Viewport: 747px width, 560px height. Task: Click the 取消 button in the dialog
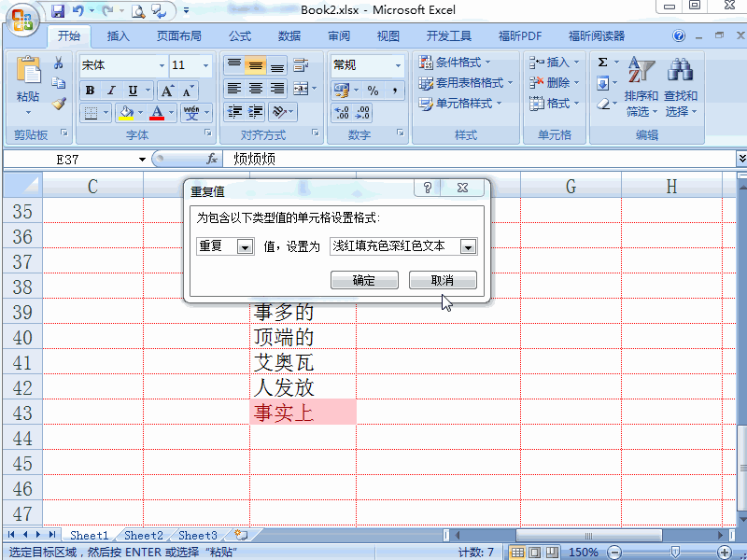[x=441, y=280]
